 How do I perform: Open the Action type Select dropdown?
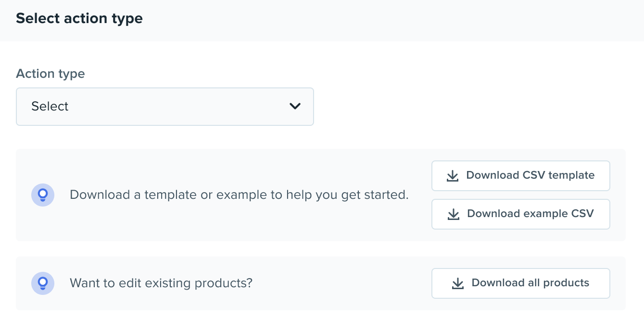coord(165,107)
